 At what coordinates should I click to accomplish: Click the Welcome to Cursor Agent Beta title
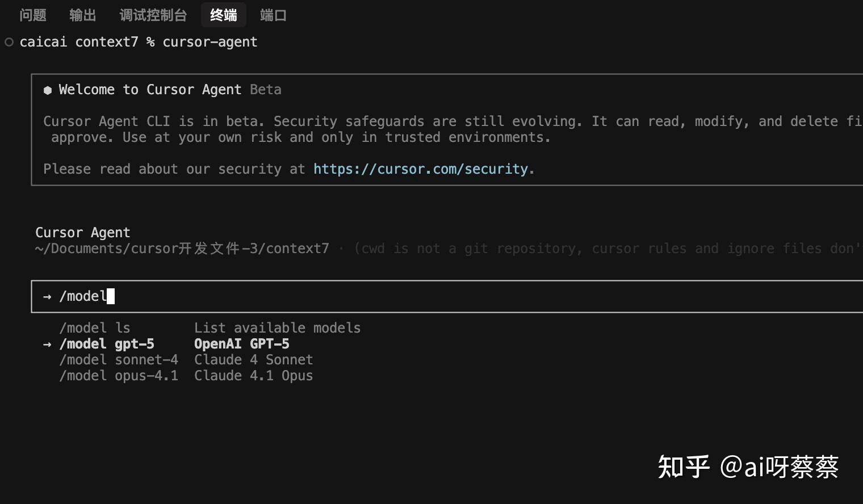163,89
